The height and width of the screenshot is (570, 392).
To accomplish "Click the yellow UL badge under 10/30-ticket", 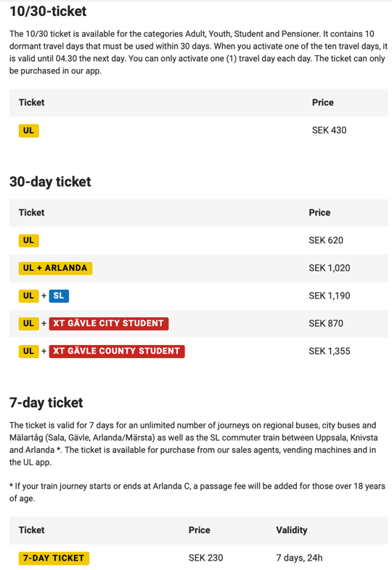I will coord(29,131).
